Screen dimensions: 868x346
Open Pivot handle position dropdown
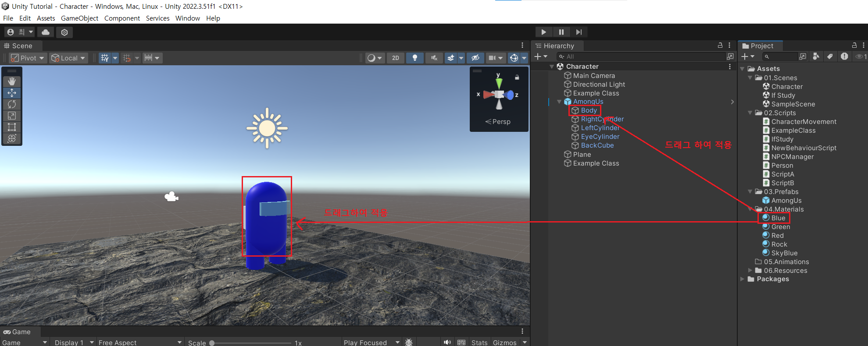click(x=28, y=58)
